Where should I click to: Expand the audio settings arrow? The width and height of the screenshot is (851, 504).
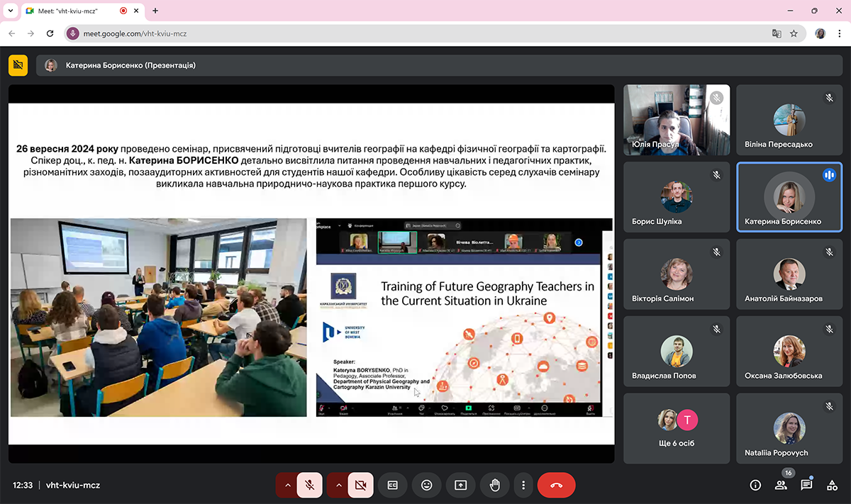tap(287, 485)
